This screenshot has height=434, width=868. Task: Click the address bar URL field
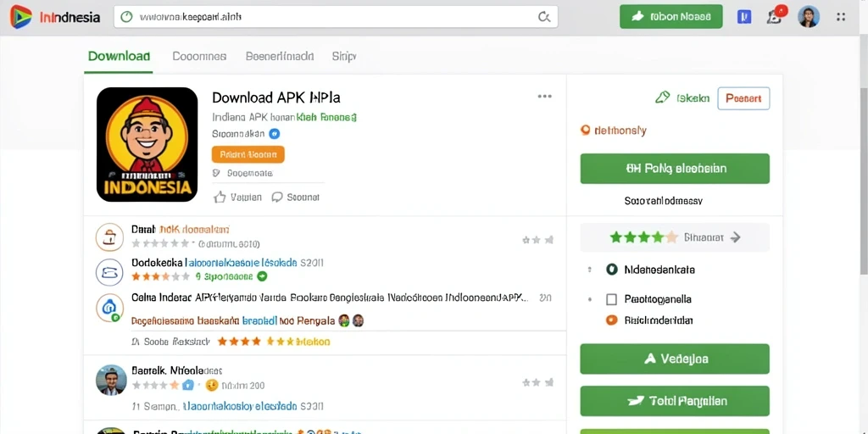click(336, 17)
